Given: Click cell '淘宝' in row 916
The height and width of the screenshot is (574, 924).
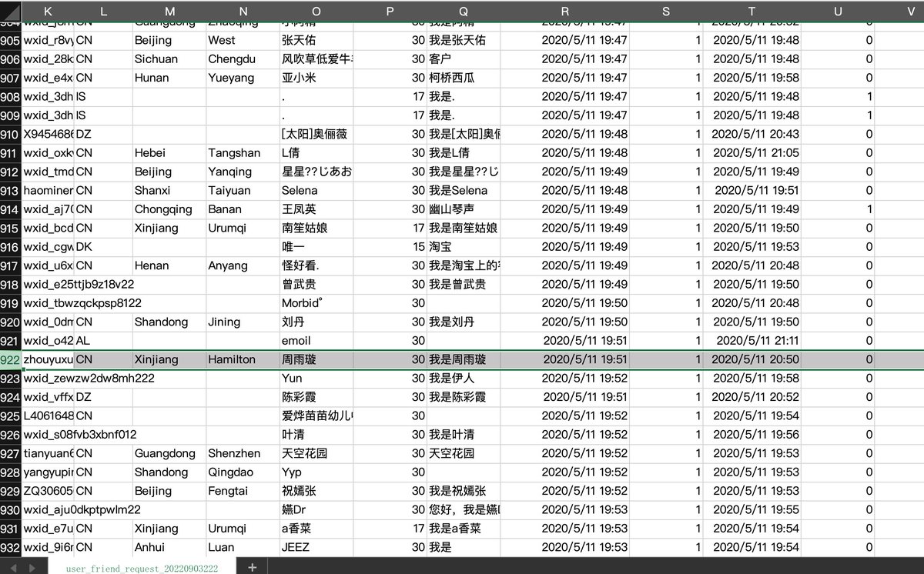Looking at the screenshot, I should 464,247.
